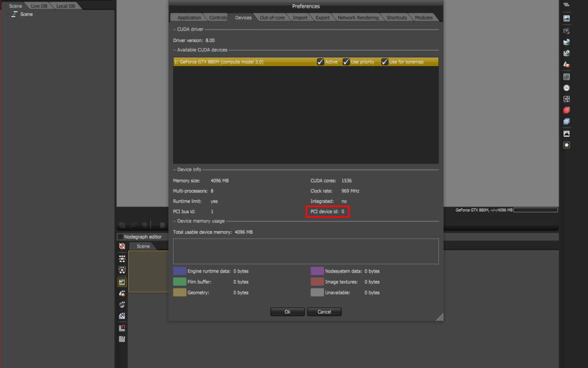The width and height of the screenshot is (588, 368).
Task: Select the Scene item in the outliner tree
Action: point(26,14)
